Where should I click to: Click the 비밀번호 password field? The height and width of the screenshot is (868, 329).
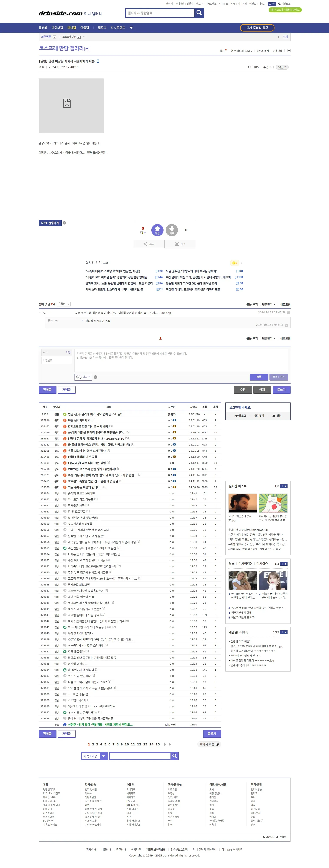click(57, 360)
